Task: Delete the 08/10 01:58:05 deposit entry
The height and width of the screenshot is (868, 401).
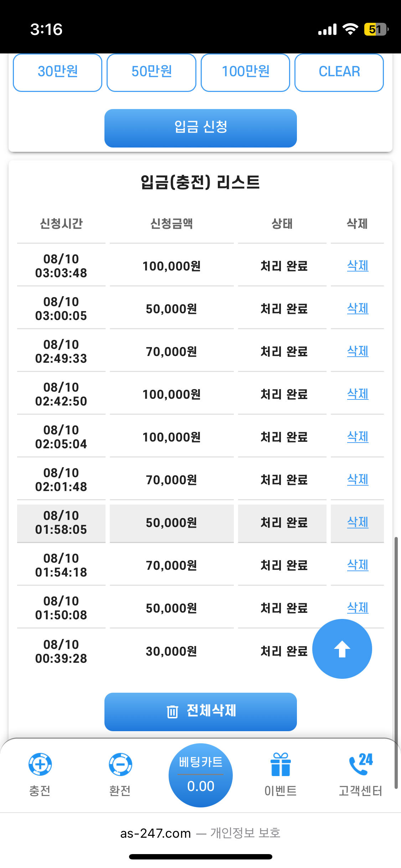Action: coord(358,522)
